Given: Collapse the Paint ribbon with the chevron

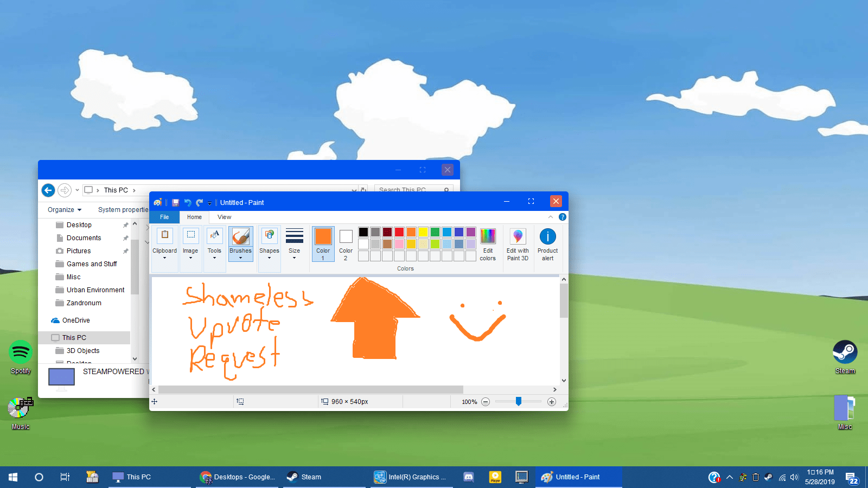Looking at the screenshot, I should [x=551, y=217].
